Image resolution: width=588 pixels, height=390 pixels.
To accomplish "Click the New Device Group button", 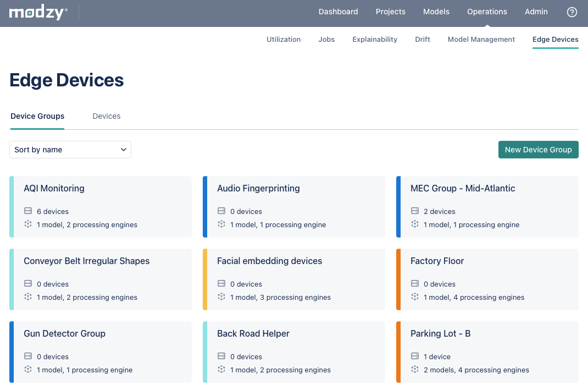I will pyautogui.click(x=538, y=150).
